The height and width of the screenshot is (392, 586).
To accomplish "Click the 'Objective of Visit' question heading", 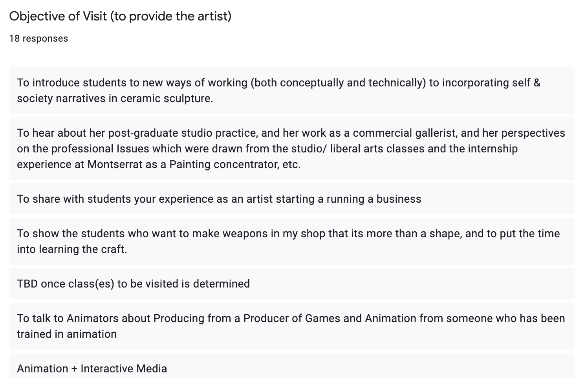I will 120,16.
